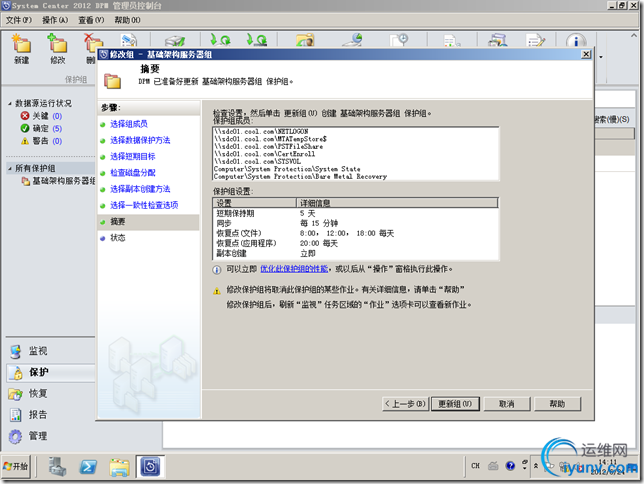Open the 操作(A) menu
This screenshot has height=484, width=644.
[55, 20]
